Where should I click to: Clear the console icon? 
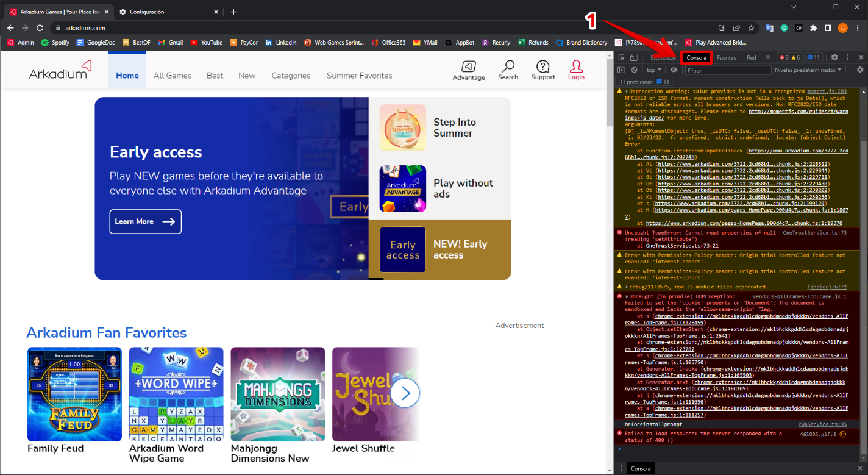click(x=634, y=70)
